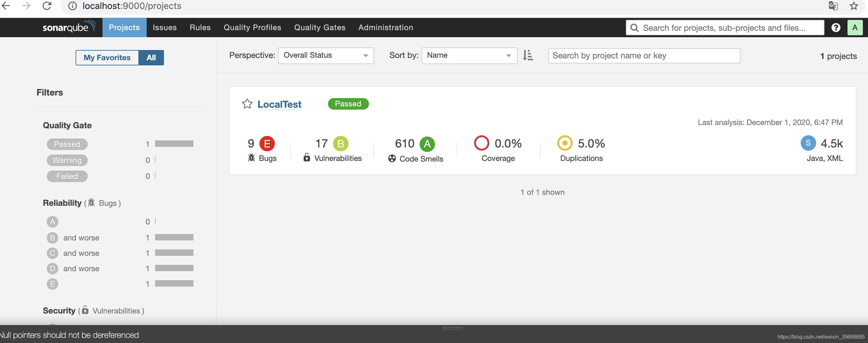The width and height of the screenshot is (868, 343).
Task: Open the LocalTest project link
Action: coord(279,104)
